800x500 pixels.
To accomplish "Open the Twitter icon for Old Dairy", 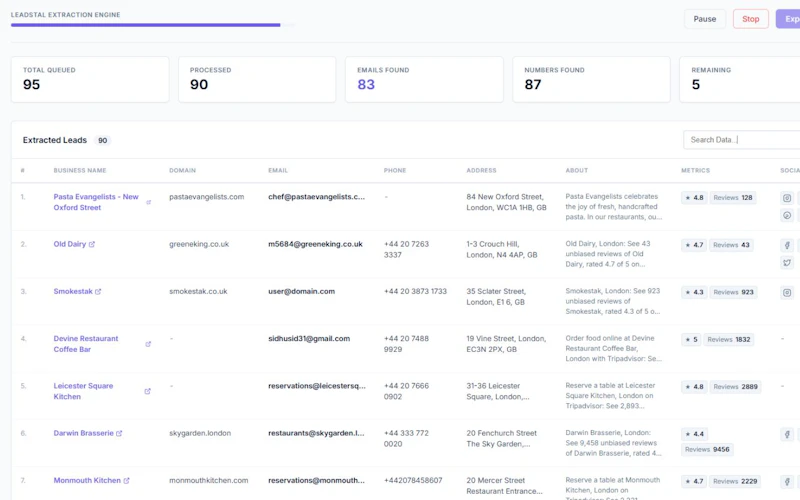I will pos(787,263).
